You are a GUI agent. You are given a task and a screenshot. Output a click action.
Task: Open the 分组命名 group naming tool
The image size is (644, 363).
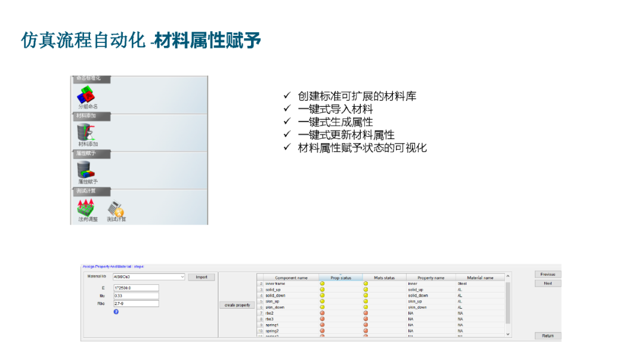(x=86, y=98)
